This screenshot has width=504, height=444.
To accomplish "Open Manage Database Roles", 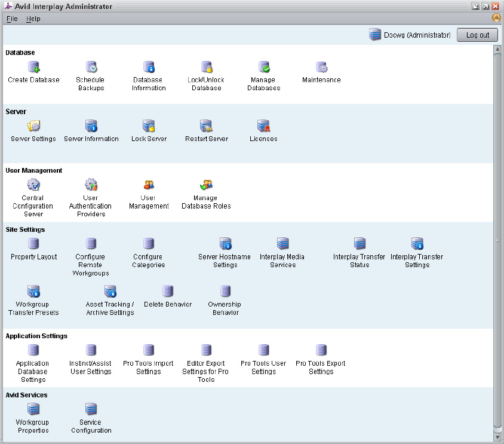I will [x=207, y=185].
